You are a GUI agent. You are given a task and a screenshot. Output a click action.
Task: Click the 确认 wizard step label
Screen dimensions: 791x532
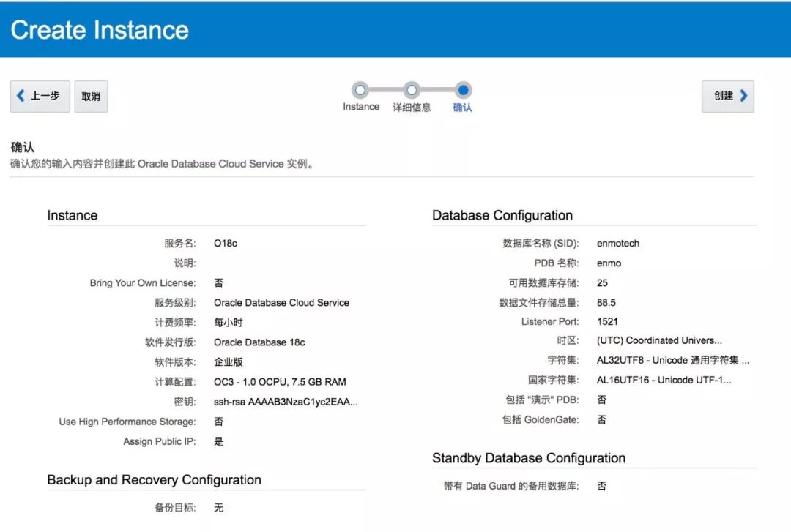click(x=463, y=108)
